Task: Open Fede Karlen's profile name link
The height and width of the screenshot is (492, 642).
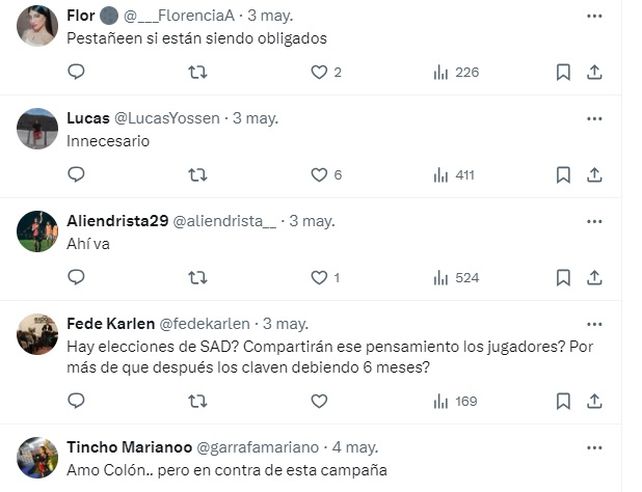Action: tap(109, 324)
